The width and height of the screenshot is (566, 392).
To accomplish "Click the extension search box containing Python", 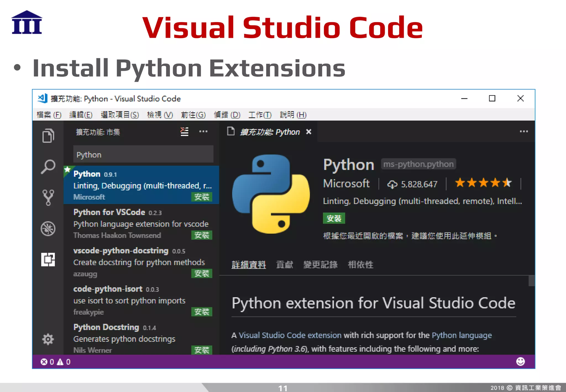I will pos(143,155).
